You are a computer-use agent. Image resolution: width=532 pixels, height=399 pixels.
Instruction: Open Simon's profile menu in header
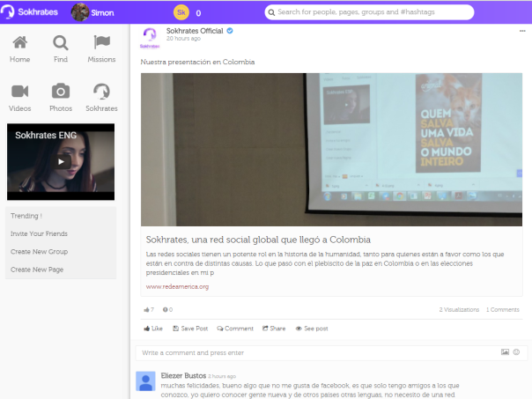coord(92,12)
